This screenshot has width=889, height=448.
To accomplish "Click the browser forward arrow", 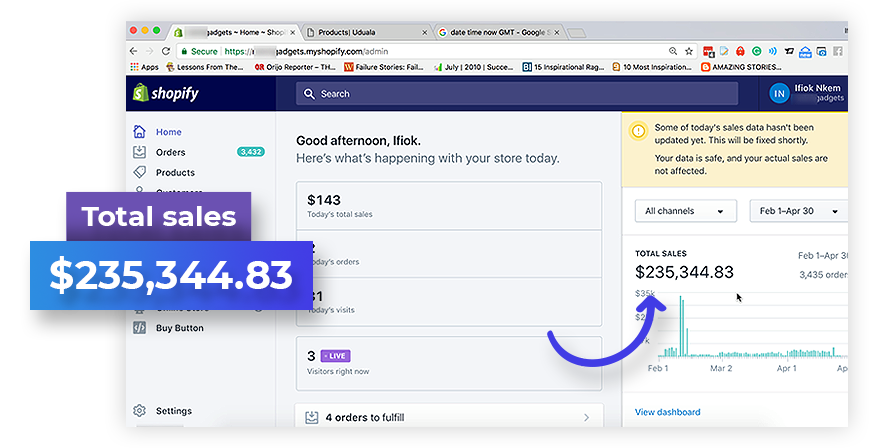I will pyautogui.click(x=150, y=51).
